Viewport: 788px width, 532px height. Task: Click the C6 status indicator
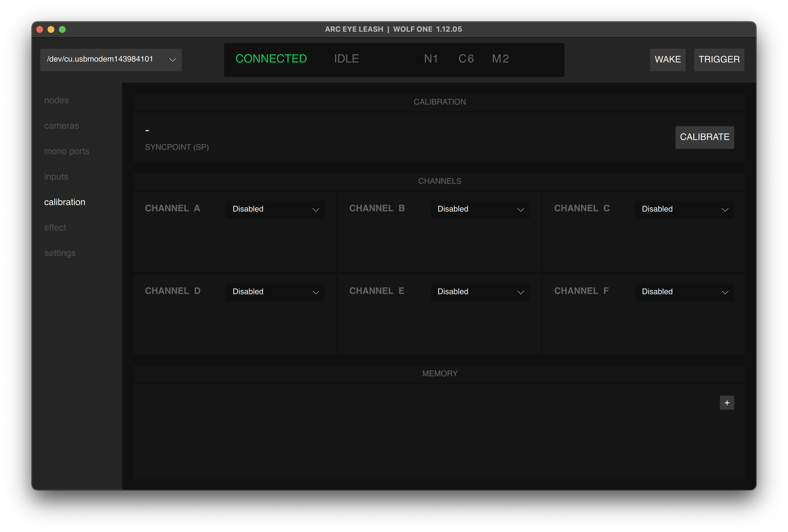coord(466,59)
